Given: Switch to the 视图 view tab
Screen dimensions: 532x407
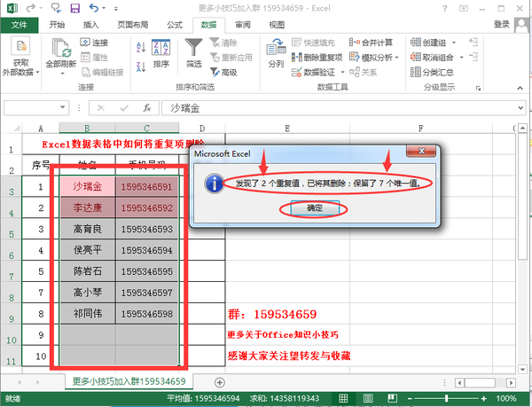Looking at the screenshot, I should (277, 25).
